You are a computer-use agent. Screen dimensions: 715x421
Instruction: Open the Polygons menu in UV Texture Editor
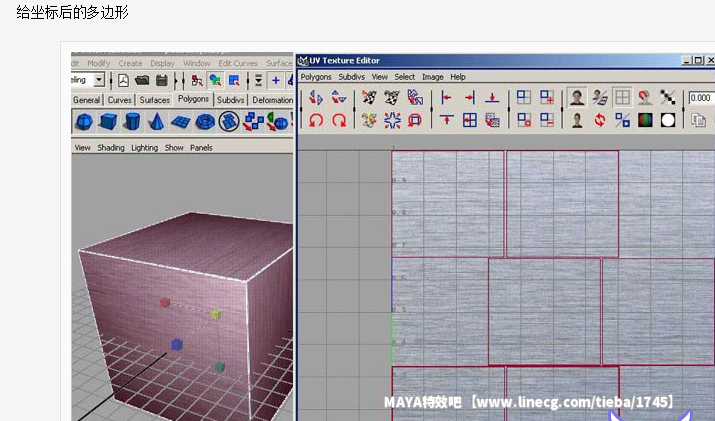click(316, 77)
